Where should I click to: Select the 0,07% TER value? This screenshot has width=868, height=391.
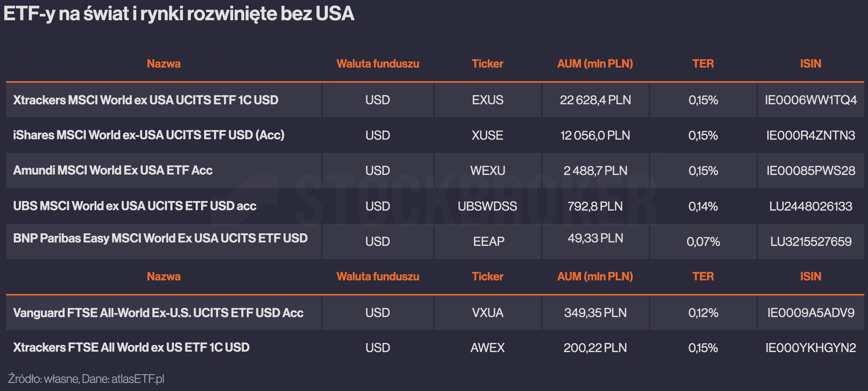tap(703, 241)
